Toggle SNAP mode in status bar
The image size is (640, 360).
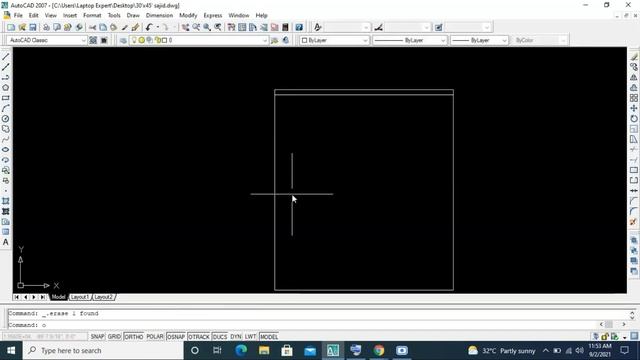coord(97,337)
